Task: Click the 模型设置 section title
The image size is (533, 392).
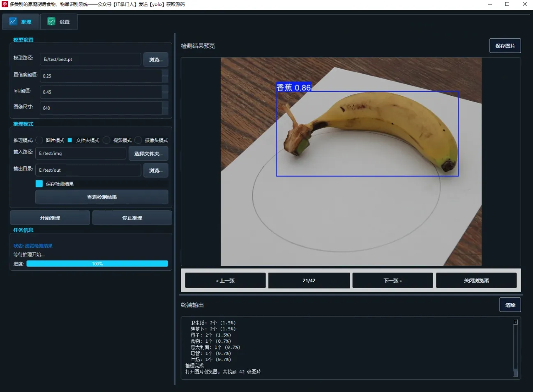Action: [23, 40]
